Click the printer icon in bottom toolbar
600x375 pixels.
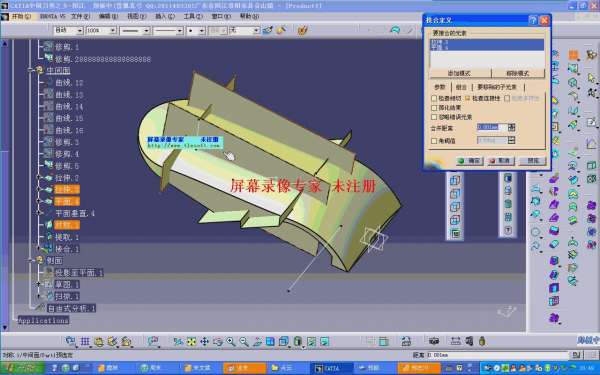tap(406, 341)
